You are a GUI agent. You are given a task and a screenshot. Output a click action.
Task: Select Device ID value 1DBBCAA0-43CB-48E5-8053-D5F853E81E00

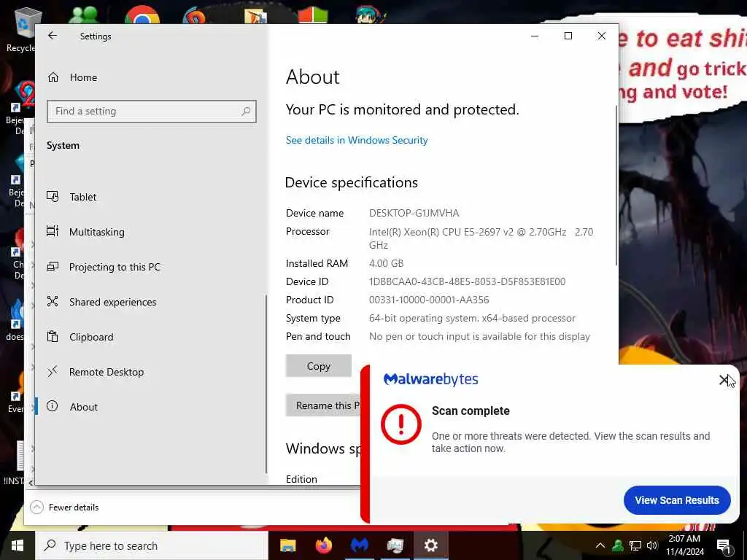pyautogui.click(x=468, y=282)
